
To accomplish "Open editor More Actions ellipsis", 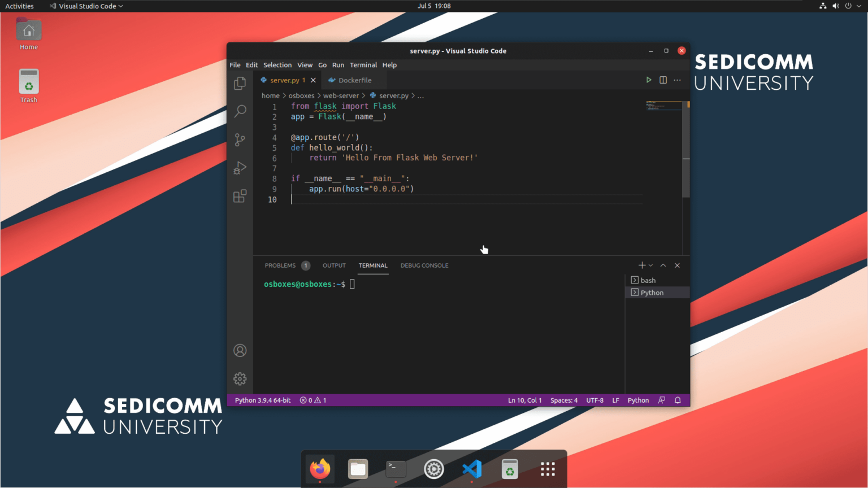I will 677,80.
